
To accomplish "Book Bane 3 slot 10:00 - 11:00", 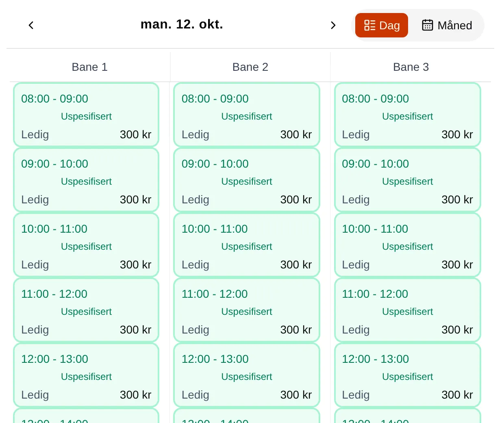I will [408, 245].
